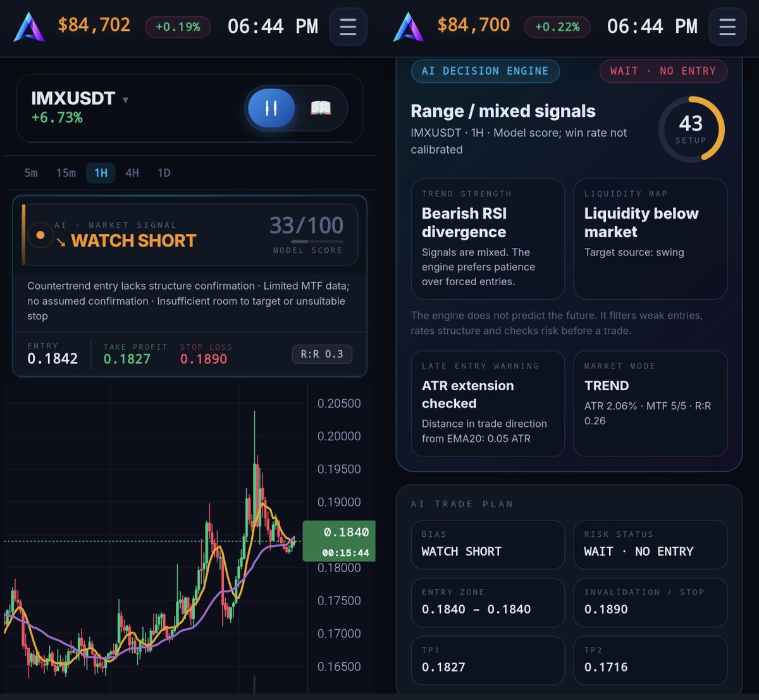Click the R:R 0.3 badge

[x=322, y=354]
